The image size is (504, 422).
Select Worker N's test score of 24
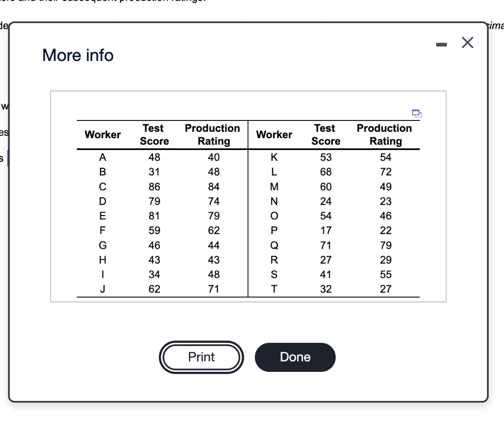(325, 201)
